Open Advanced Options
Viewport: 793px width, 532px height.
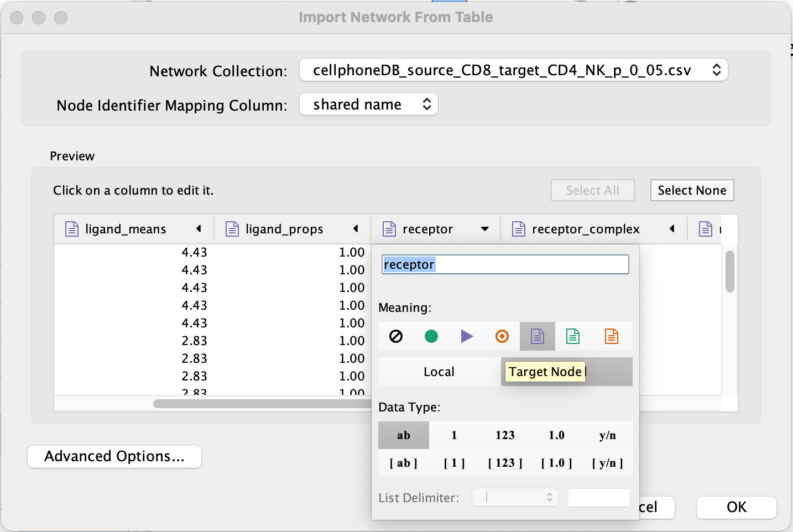[x=114, y=456]
